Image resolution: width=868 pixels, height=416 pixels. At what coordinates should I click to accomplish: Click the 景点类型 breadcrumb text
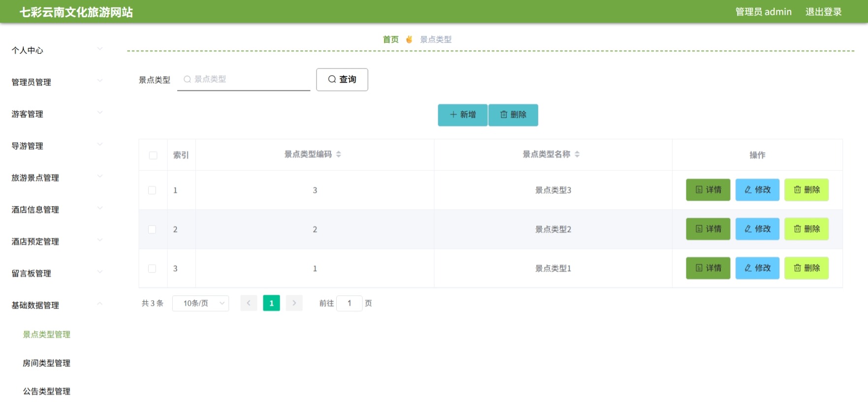pyautogui.click(x=436, y=39)
